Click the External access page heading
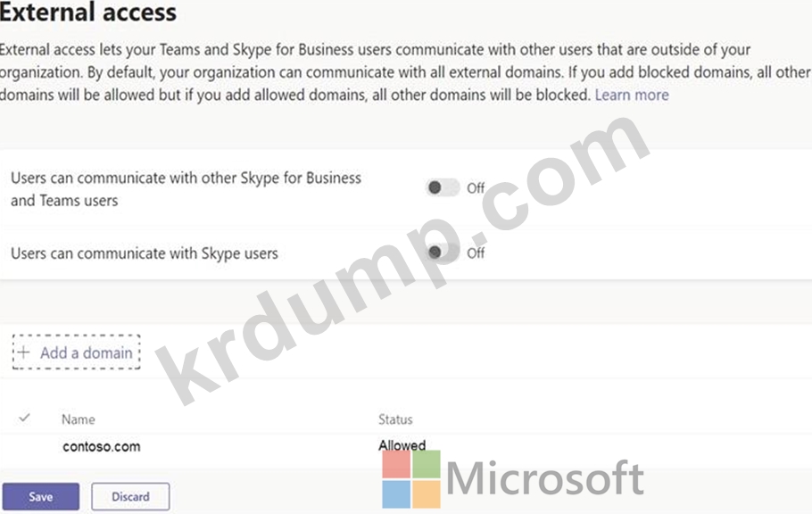Viewport: 812px width, 514px height. tap(88, 12)
